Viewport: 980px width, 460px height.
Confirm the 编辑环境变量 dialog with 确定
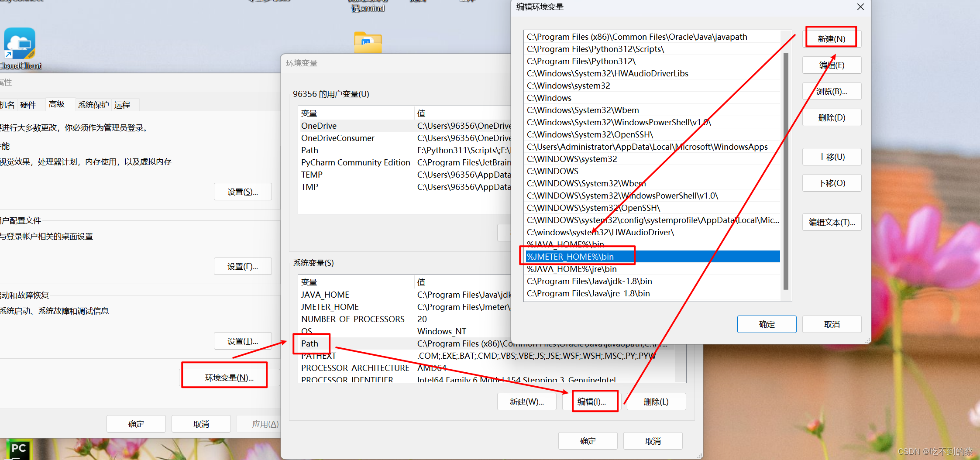(767, 324)
